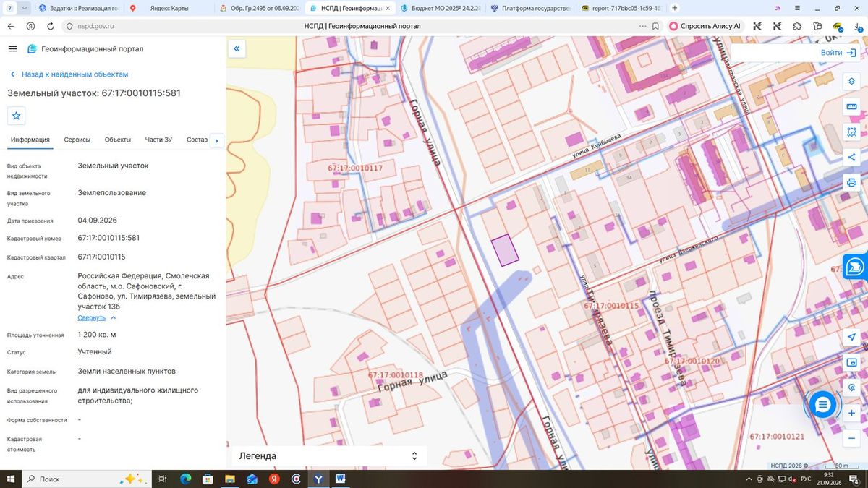
Task: Open the chat assistant bubble
Action: [822, 405]
